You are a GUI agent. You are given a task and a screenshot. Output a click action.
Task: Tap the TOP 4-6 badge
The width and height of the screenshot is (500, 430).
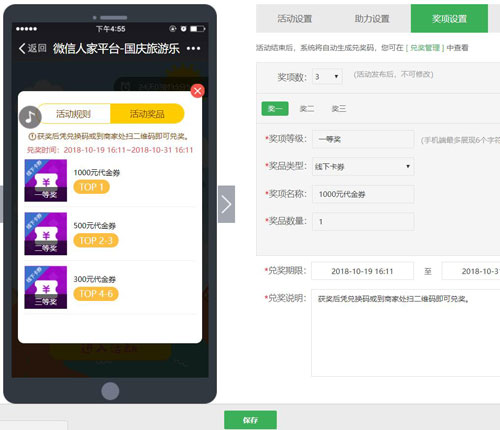pos(96,294)
